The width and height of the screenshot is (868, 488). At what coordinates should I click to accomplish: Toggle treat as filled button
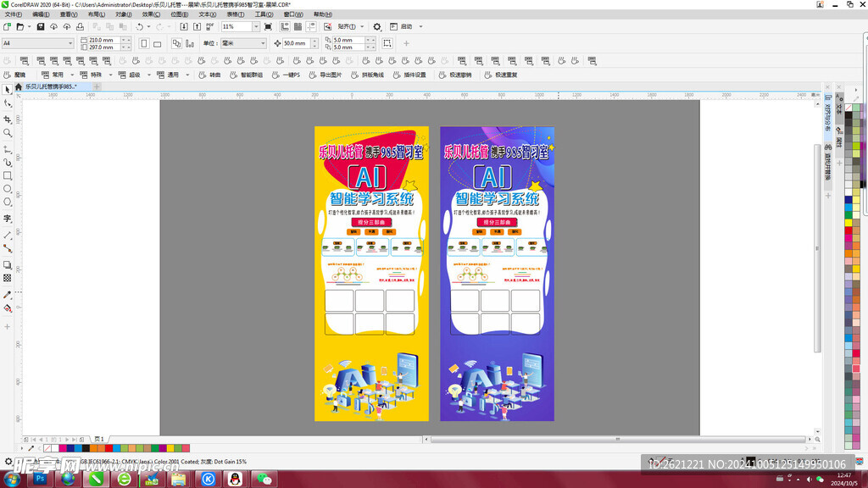[387, 43]
